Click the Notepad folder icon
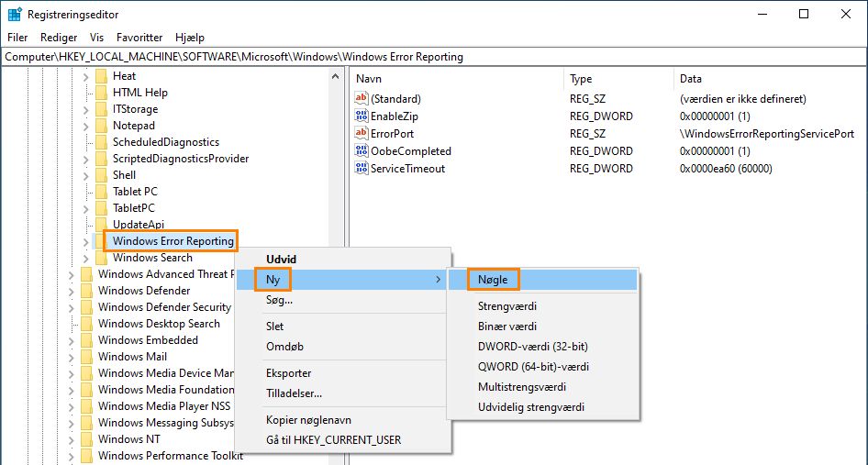 (x=101, y=126)
